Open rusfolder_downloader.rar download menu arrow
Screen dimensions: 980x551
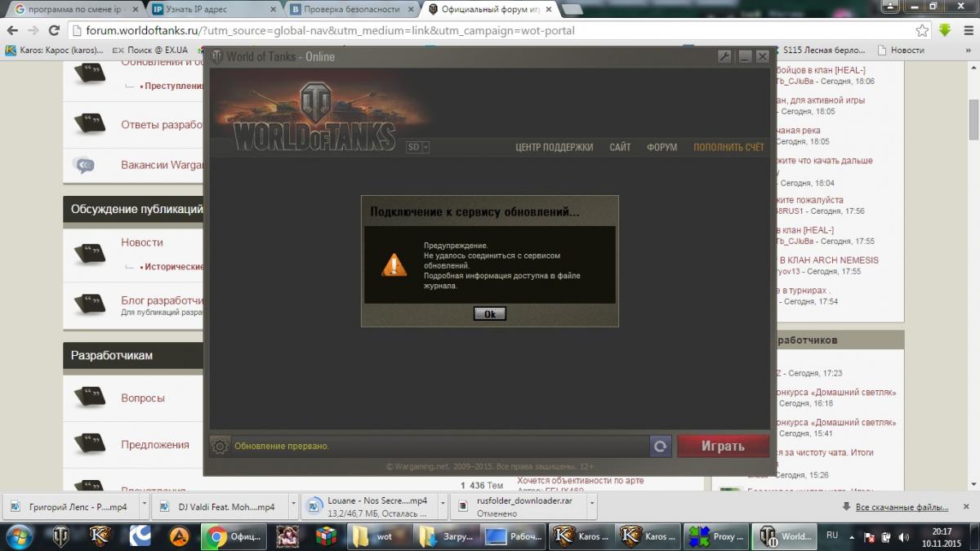point(592,506)
